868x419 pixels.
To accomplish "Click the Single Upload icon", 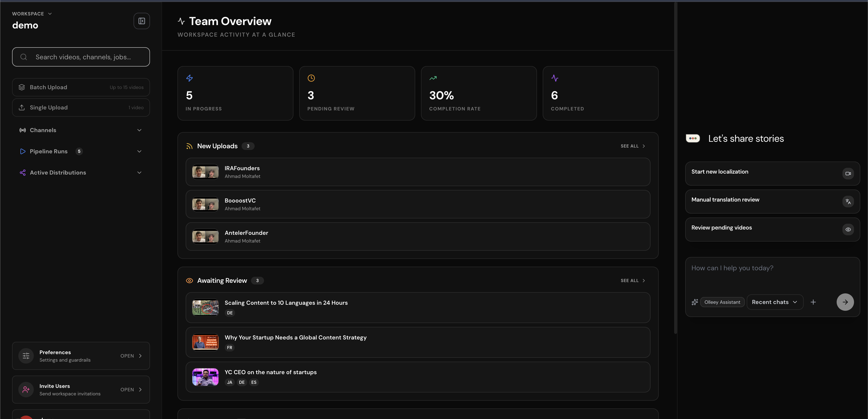I will (x=21, y=107).
